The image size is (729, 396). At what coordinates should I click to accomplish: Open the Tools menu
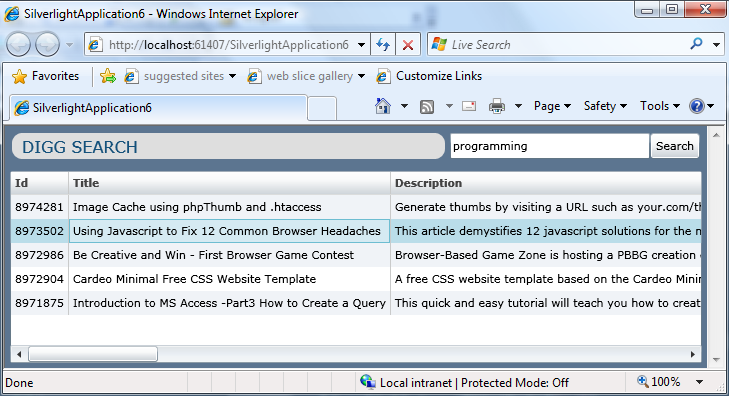659,106
